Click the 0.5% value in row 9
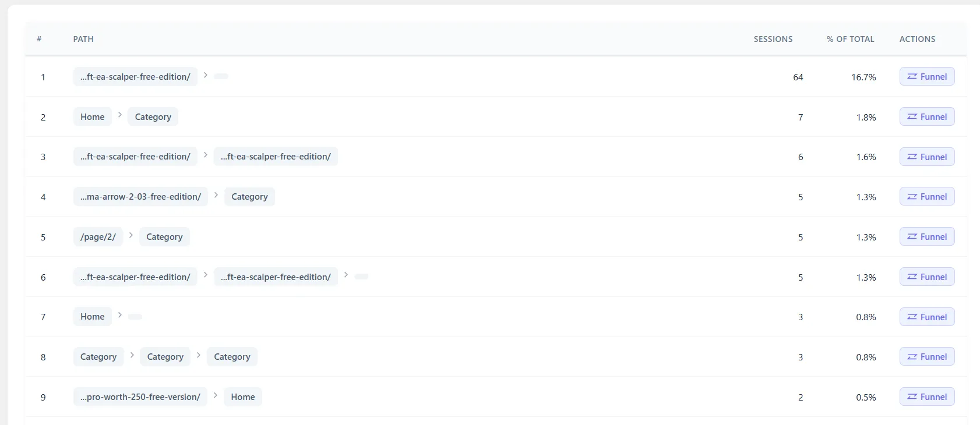Image resolution: width=980 pixels, height=425 pixels. [x=866, y=397]
